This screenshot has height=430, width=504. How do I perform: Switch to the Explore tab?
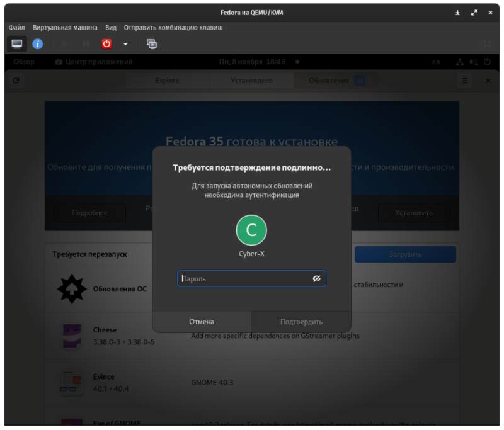click(167, 81)
